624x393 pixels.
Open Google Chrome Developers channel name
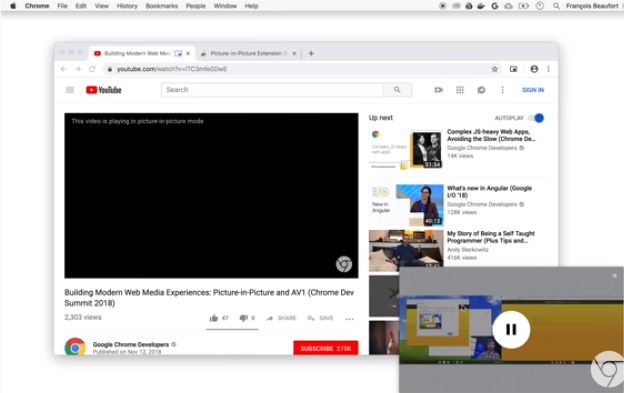pyautogui.click(x=131, y=344)
